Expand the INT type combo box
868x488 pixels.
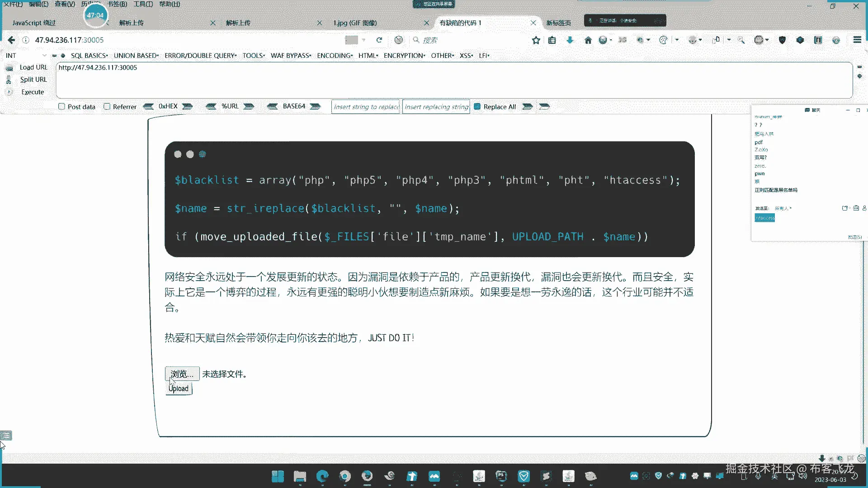pos(26,56)
